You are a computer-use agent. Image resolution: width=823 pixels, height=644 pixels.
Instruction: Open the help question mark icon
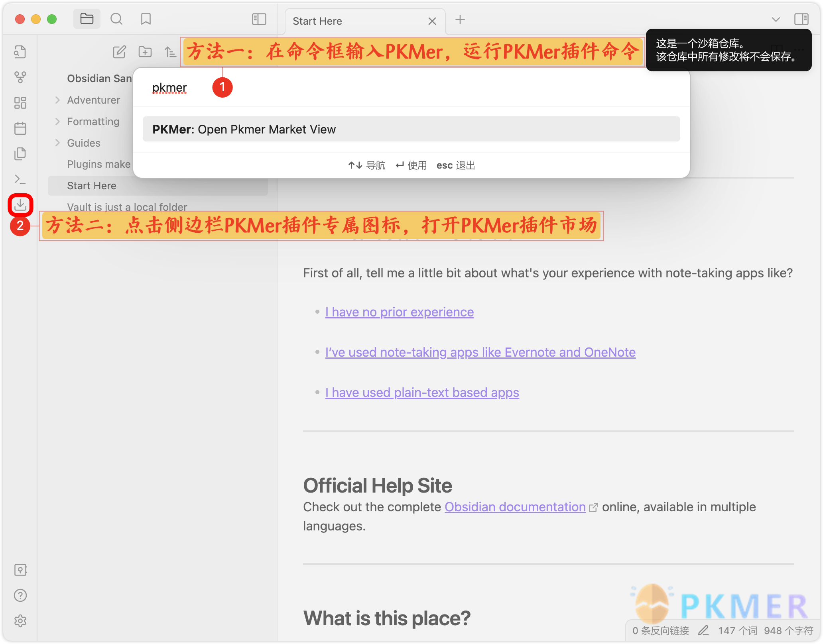pyautogui.click(x=20, y=595)
